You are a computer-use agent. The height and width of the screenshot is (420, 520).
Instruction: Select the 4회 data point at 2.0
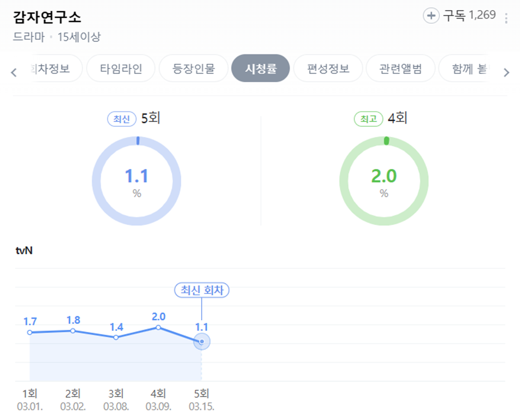159,327
